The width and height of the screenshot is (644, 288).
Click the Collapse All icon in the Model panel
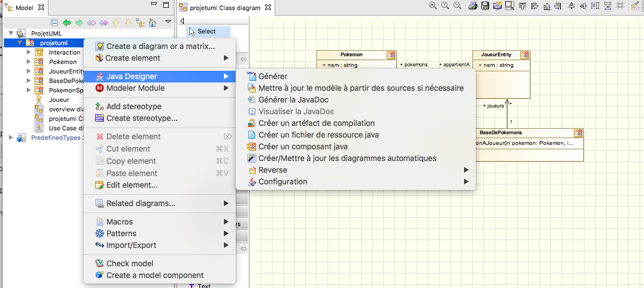click(x=55, y=23)
